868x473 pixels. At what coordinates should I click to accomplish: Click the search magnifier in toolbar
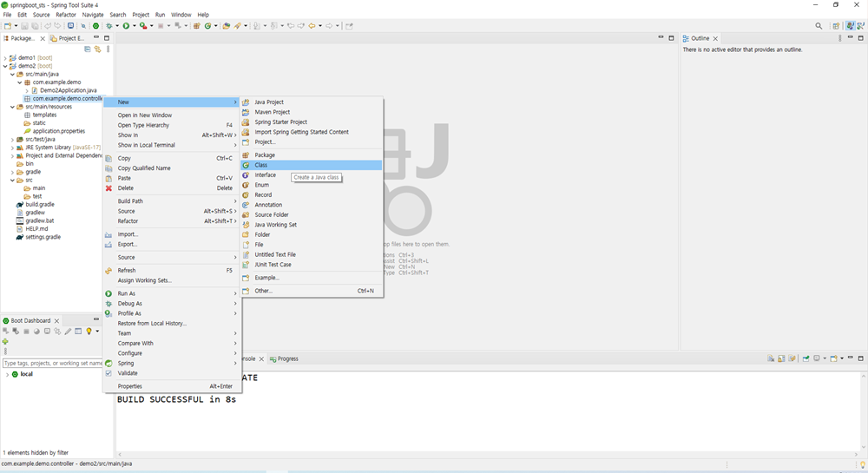pyautogui.click(x=819, y=26)
